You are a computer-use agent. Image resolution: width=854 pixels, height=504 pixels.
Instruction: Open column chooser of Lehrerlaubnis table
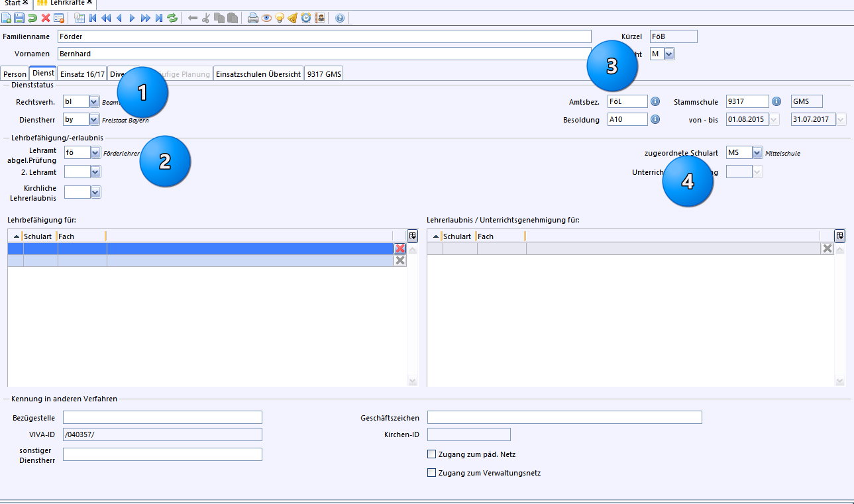pyautogui.click(x=839, y=236)
